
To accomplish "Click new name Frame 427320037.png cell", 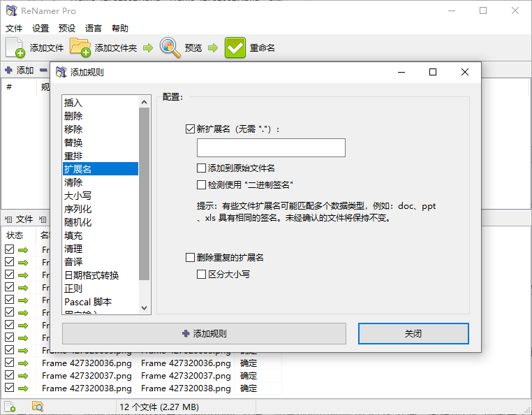I will [186, 376].
